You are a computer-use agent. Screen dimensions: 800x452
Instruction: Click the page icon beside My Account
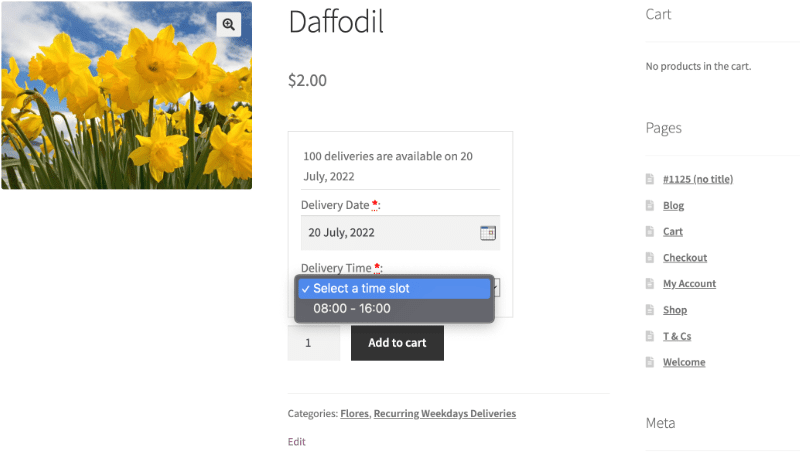[x=649, y=283]
